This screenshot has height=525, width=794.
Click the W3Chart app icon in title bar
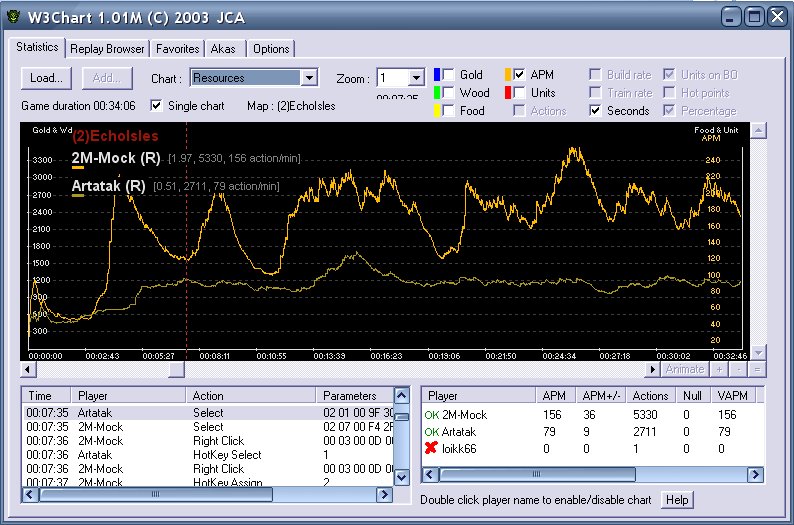(x=13, y=17)
